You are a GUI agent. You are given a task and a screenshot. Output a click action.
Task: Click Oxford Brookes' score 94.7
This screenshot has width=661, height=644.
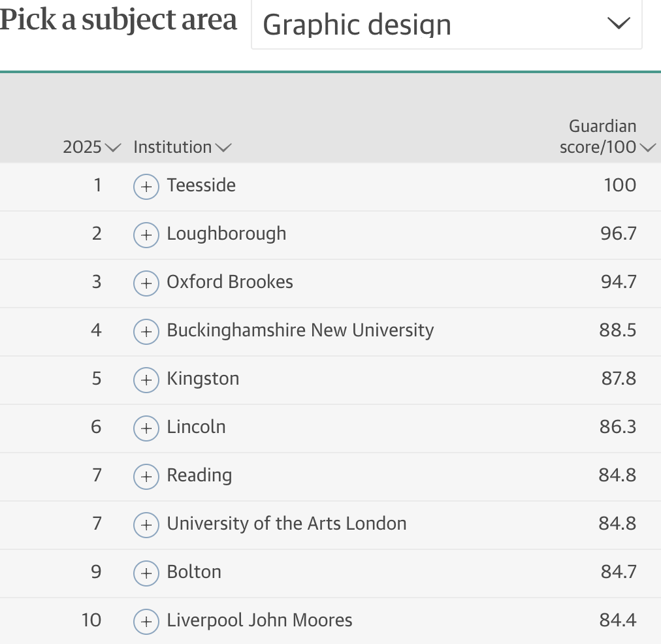click(x=619, y=282)
